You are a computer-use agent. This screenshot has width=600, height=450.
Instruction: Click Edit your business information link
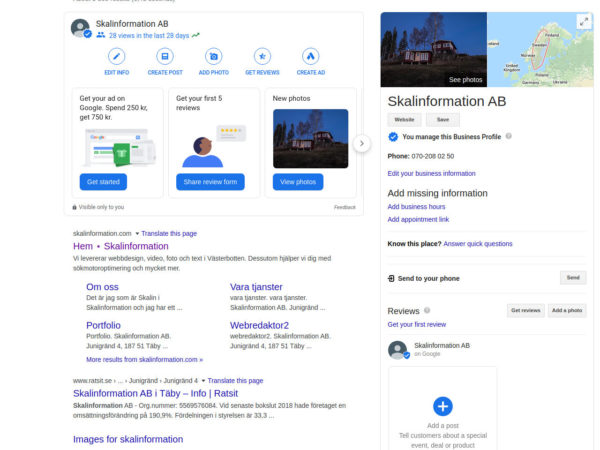(x=431, y=173)
